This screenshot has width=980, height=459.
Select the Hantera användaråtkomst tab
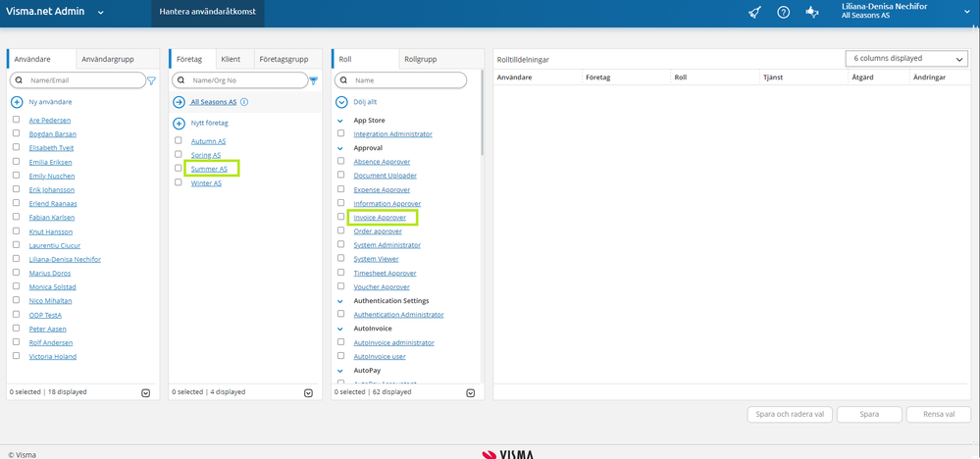(x=208, y=13)
